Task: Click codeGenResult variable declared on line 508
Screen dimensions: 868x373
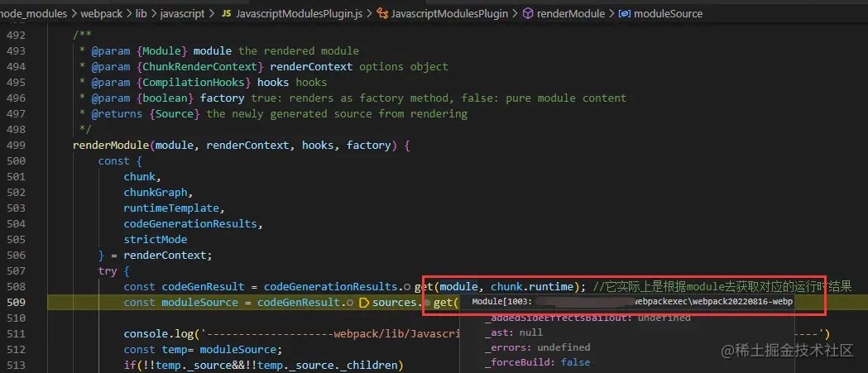Action: pyautogui.click(x=204, y=287)
